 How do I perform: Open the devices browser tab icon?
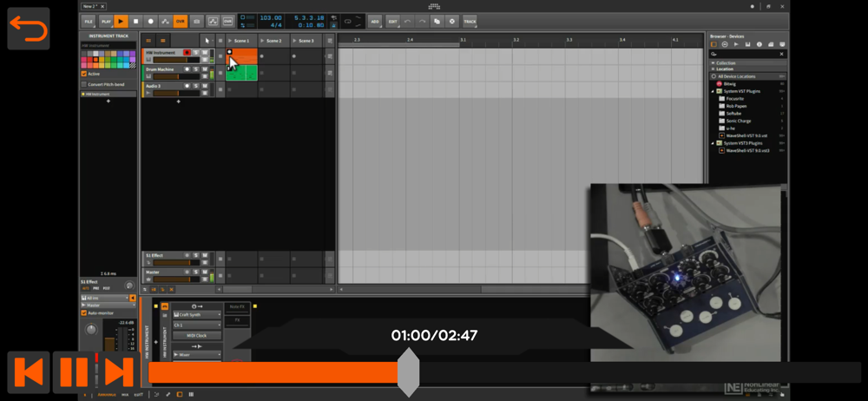pos(713,44)
